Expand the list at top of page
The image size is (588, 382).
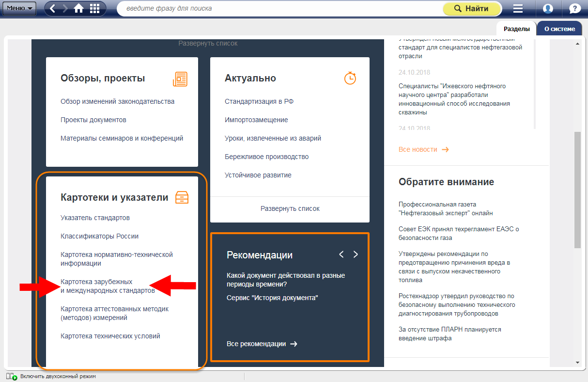pyautogui.click(x=208, y=43)
